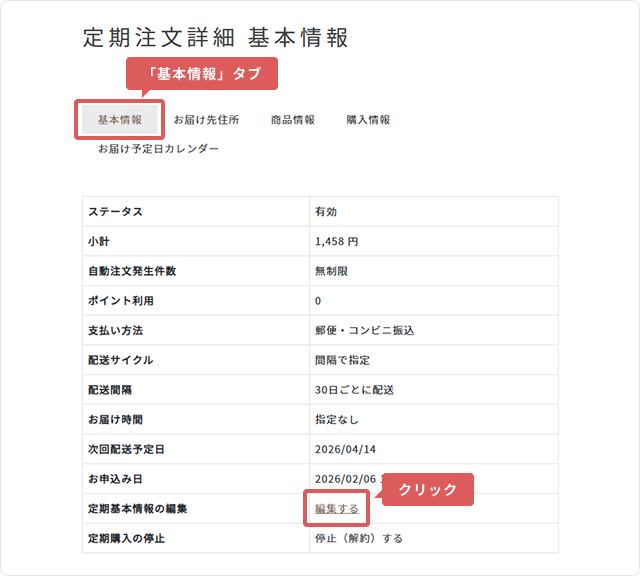Screen dimensions: 640x577
Task: Click the 定期注文詳細 基本情報 page heading
Action: point(216,38)
